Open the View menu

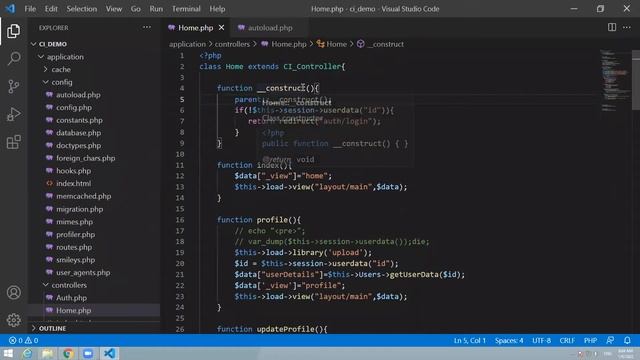click(x=114, y=9)
